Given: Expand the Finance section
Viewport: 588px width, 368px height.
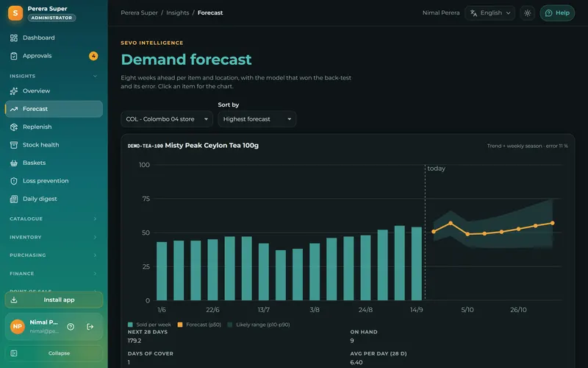Looking at the screenshot, I should click(54, 273).
